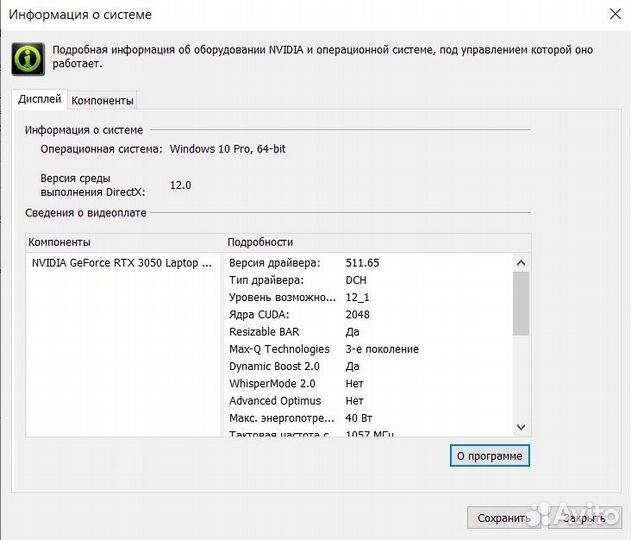Select the Дисплей tab

pos(40,99)
